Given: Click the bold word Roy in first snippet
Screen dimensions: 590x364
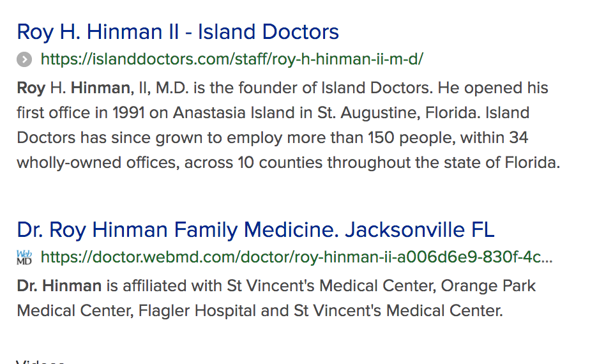Looking at the screenshot, I should 31,89.
